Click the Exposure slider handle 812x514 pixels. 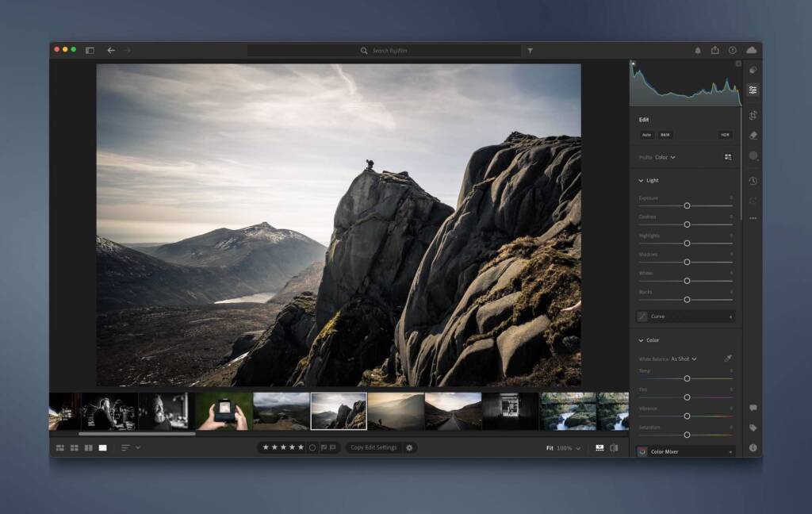pos(687,205)
